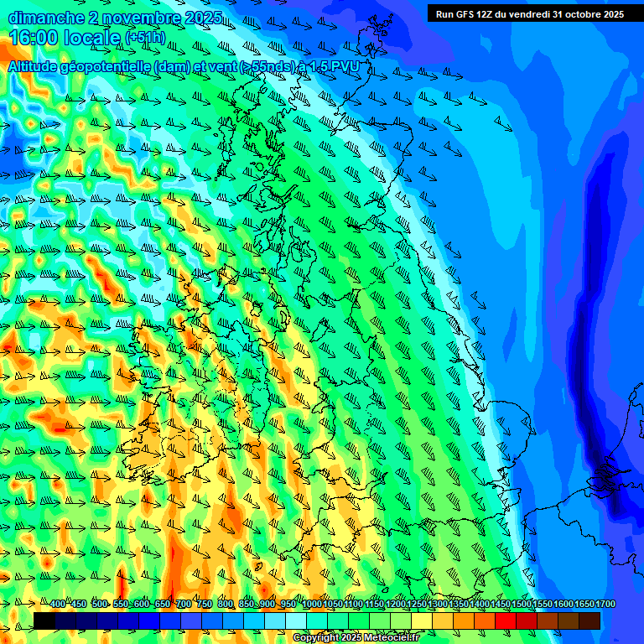This screenshot has height=644, width=644.
Task: Open the Copyright 2025 Meteociel.fr link
Action: click(356, 638)
